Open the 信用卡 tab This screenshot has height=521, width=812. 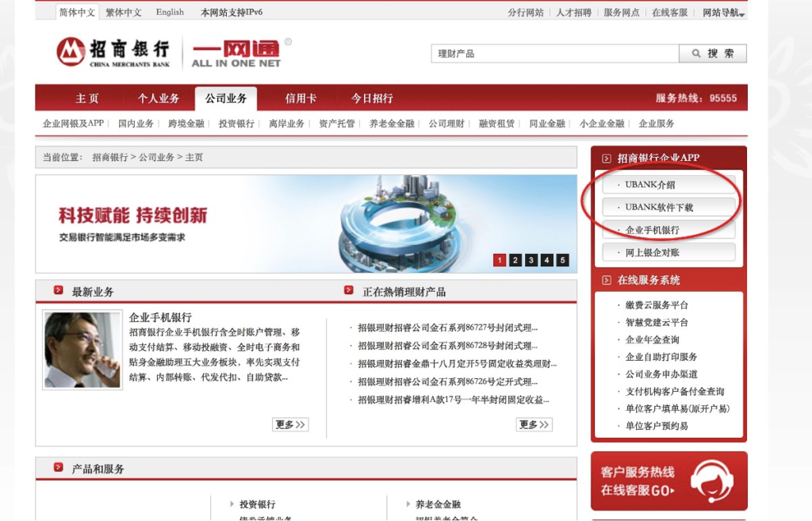[x=301, y=98]
